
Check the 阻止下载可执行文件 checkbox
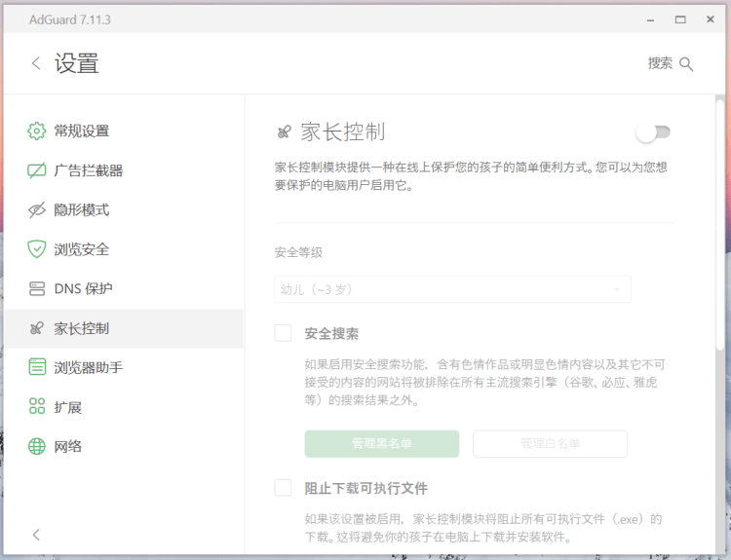[283, 488]
